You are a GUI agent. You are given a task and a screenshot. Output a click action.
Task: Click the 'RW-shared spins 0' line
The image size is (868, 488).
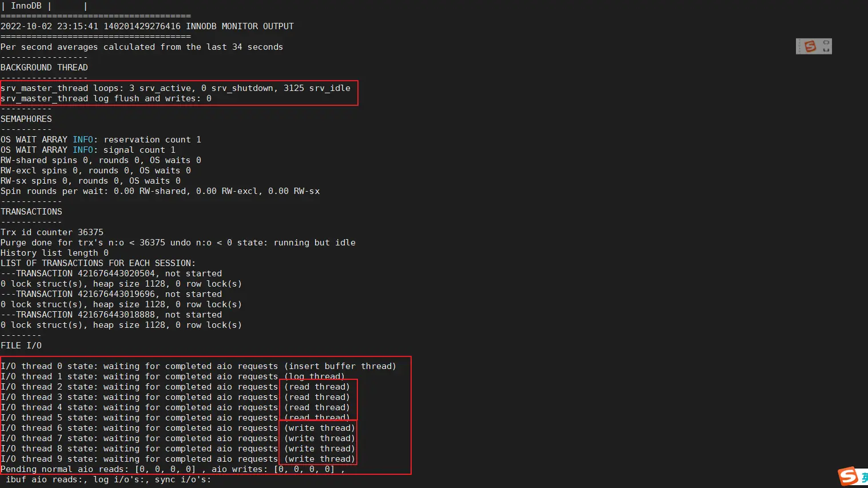[101, 160]
